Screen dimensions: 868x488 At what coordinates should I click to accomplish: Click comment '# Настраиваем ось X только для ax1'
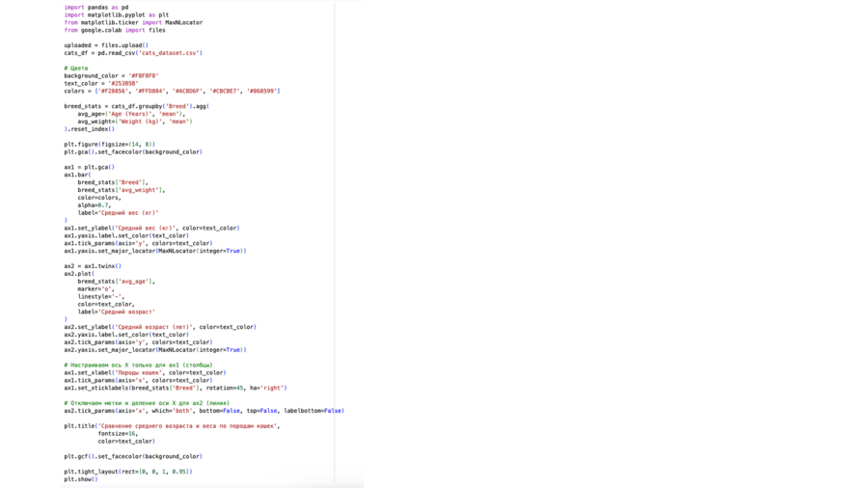tap(138, 366)
